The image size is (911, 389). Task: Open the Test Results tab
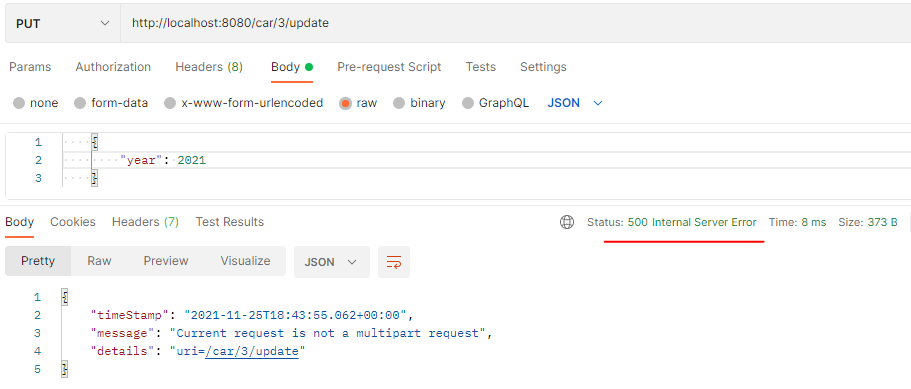(x=229, y=222)
